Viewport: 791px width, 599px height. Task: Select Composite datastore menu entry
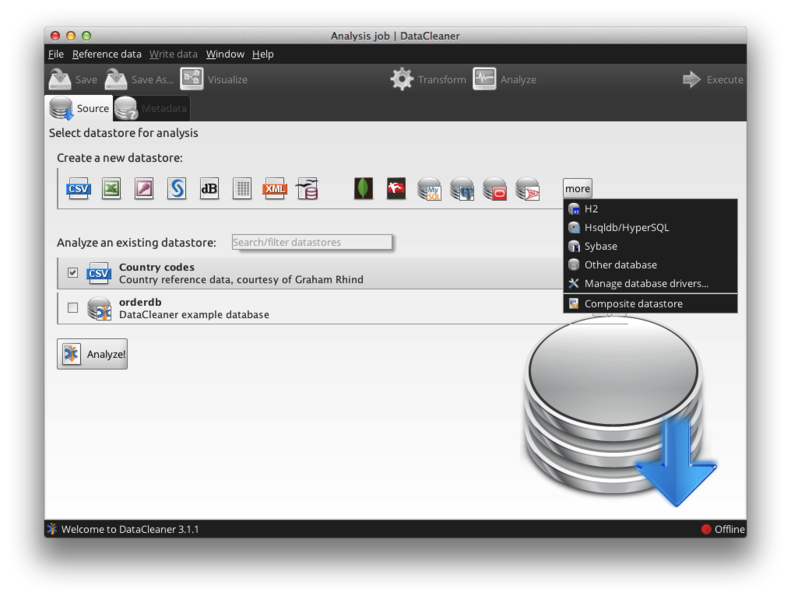pos(650,304)
